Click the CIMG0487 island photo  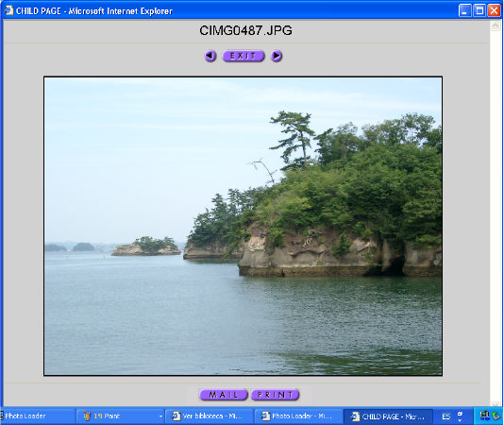click(x=243, y=226)
